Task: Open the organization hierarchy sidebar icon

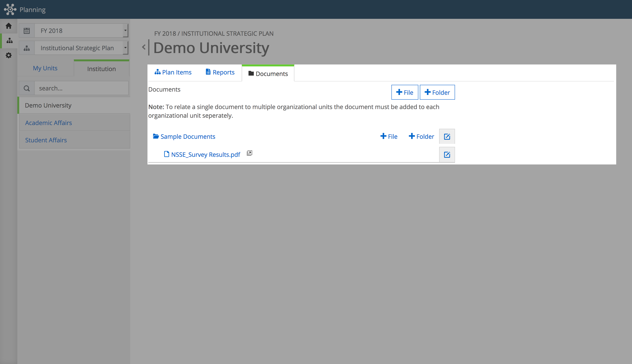Action: point(9,41)
